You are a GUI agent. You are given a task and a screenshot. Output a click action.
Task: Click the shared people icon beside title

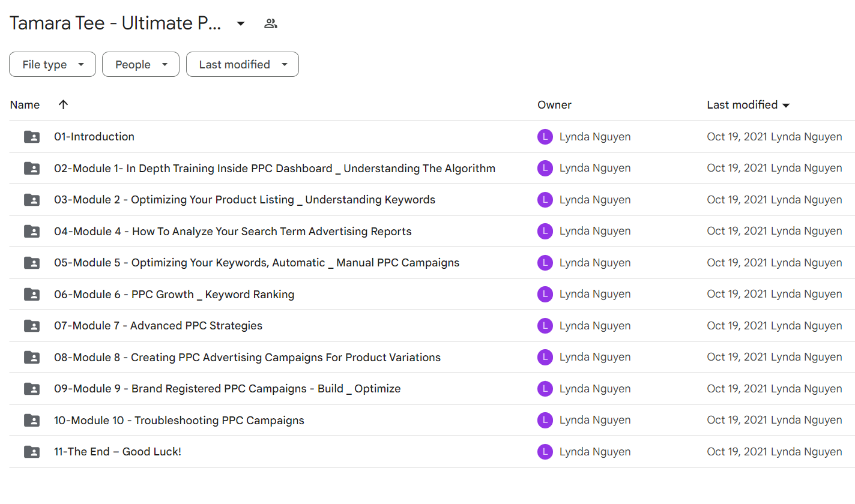271,24
